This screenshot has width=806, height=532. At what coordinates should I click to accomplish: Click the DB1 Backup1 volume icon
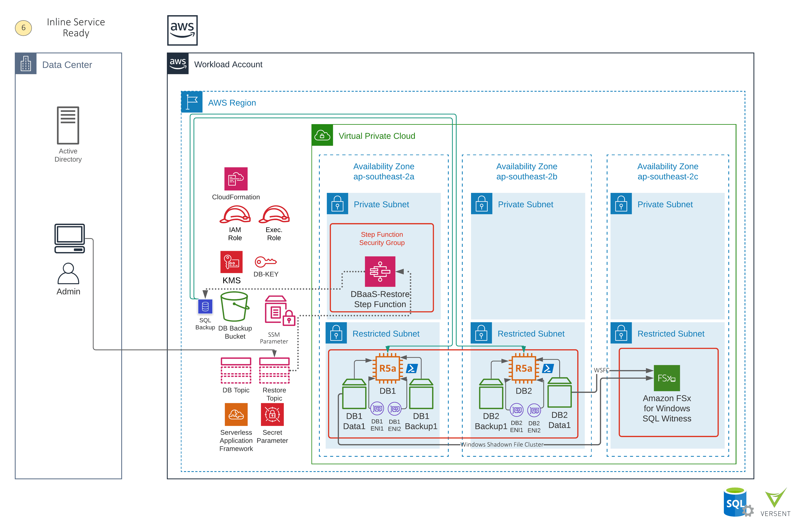(421, 394)
